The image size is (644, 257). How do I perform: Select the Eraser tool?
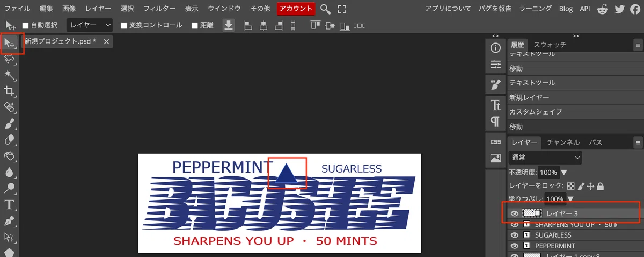pyautogui.click(x=9, y=140)
